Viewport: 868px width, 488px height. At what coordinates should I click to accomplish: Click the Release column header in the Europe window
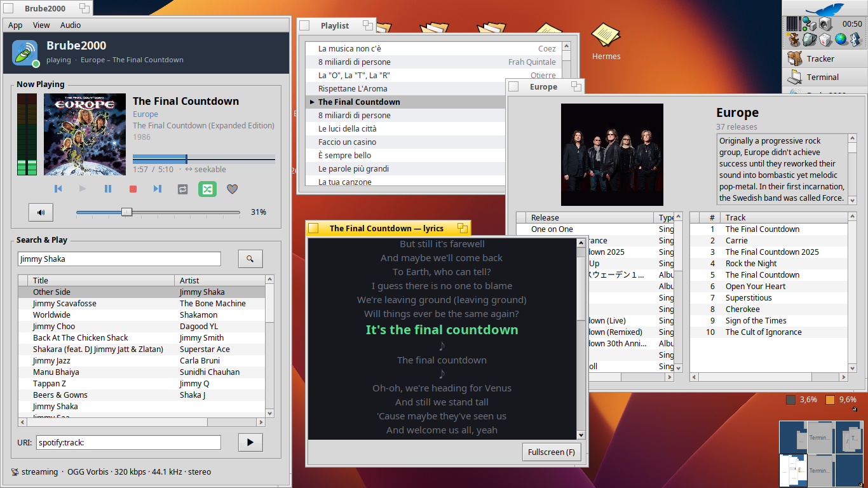(590, 217)
